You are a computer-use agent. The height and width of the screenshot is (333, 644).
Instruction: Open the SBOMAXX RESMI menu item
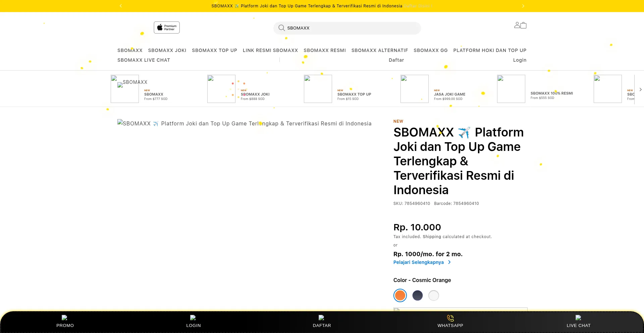(x=325, y=50)
